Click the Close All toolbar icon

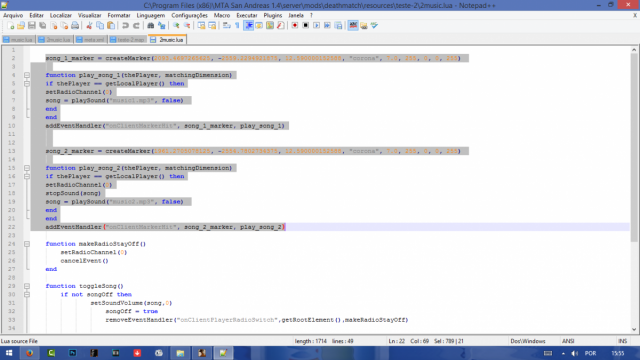pos(64,26)
